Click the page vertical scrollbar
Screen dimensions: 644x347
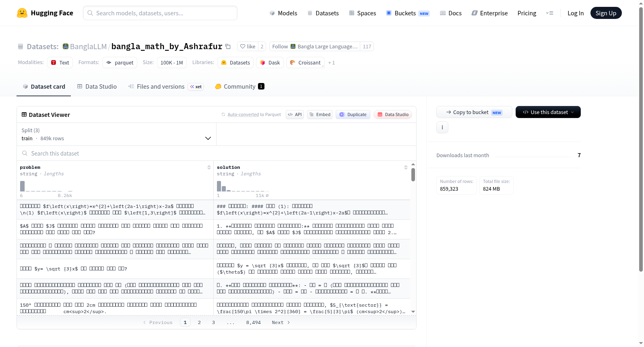(x=641, y=139)
